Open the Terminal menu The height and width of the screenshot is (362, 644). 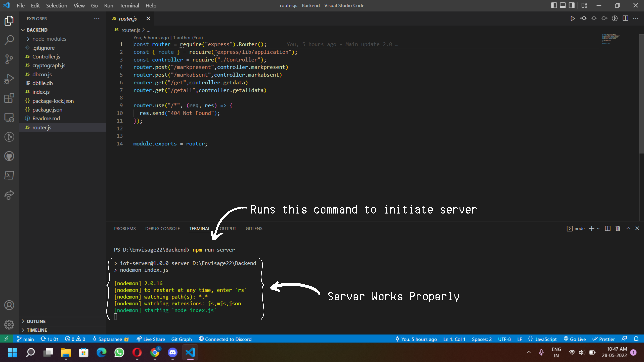[129, 5]
